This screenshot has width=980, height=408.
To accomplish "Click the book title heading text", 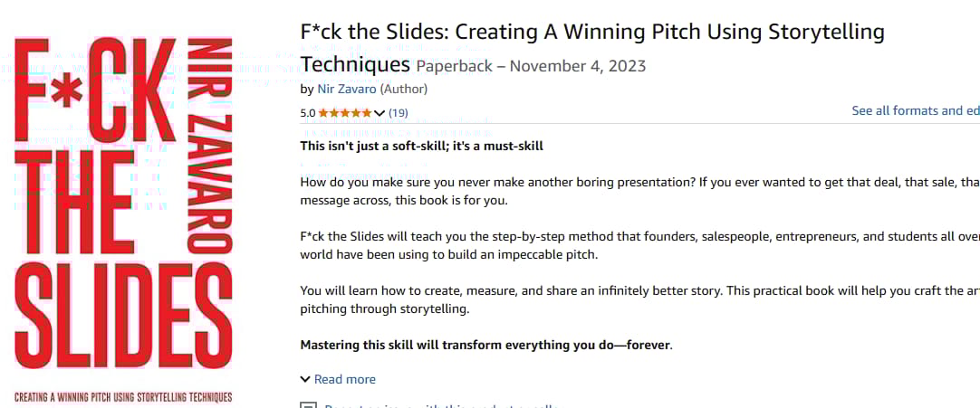I will [591, 33].
